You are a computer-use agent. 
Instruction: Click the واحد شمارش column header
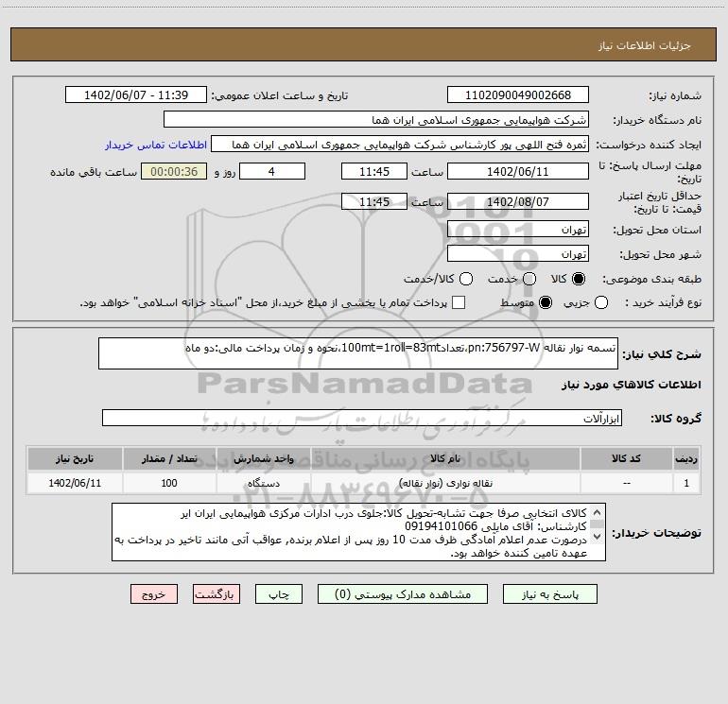(263, 458)
